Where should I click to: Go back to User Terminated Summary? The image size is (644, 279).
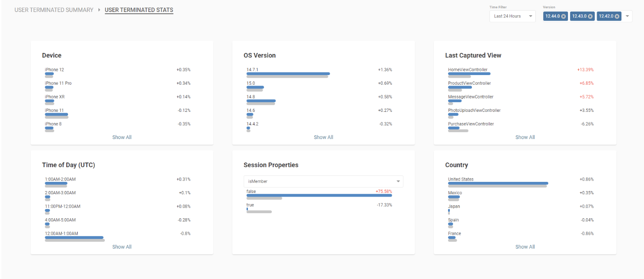pyautogui.click(x=54, y=10)
